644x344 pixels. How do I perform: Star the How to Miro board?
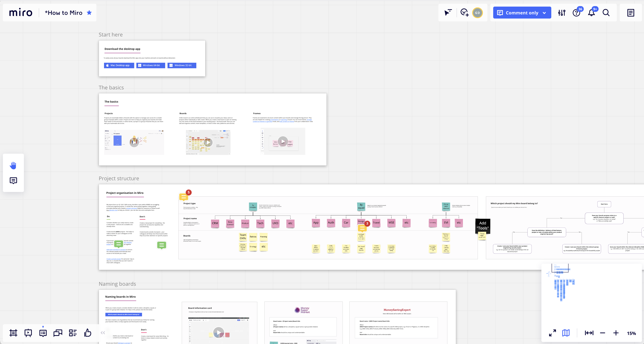[89, 13]
